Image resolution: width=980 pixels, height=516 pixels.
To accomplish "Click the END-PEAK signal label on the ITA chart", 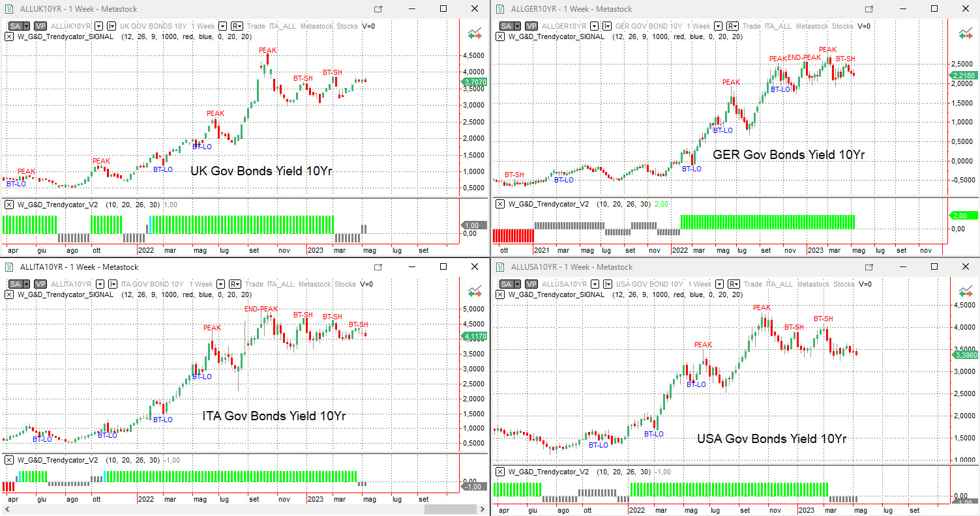I will click(261, 309).
